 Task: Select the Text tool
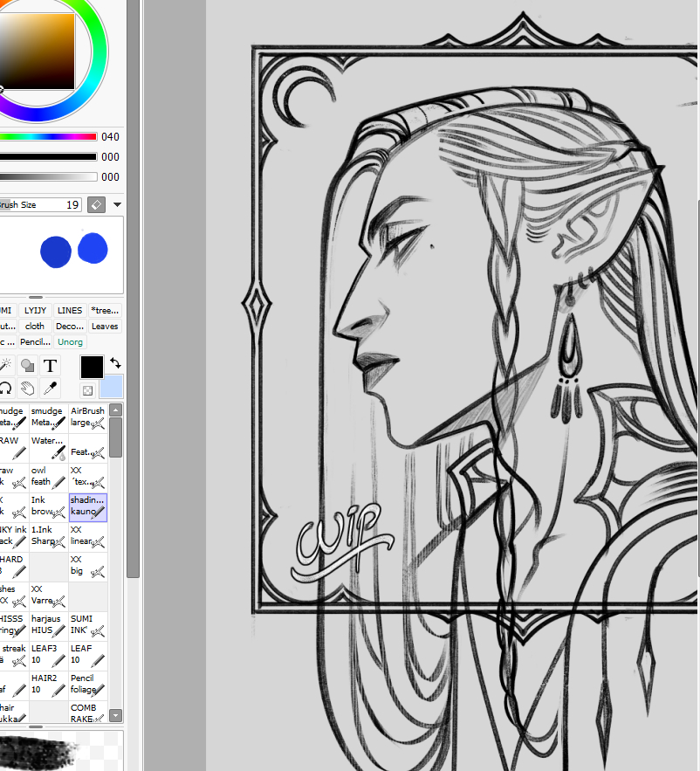coord(51,366)
